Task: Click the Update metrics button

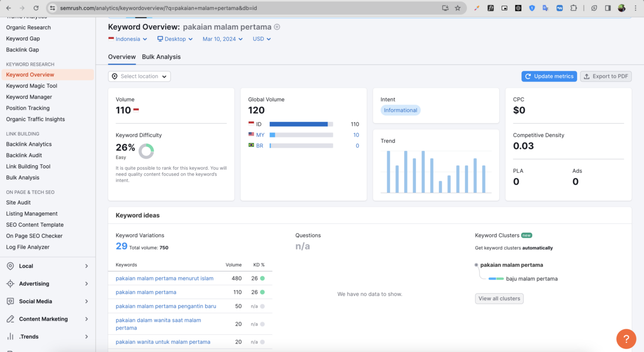Action: [x=549, y=77]
